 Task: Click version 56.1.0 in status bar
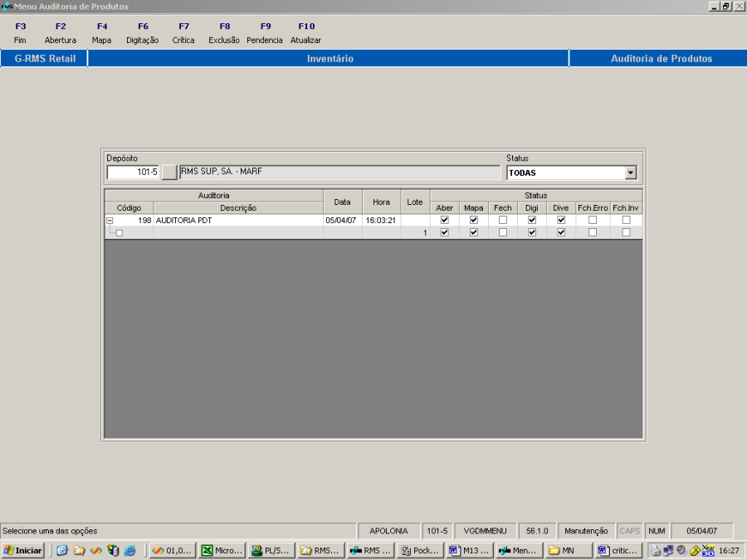tap(537, 531)
